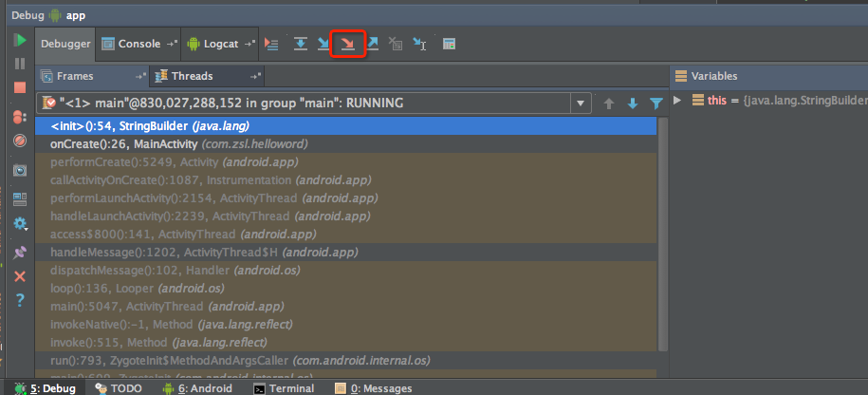Click the Drop Frame icon
Screen dimensions: 868x395
point(396,44)
